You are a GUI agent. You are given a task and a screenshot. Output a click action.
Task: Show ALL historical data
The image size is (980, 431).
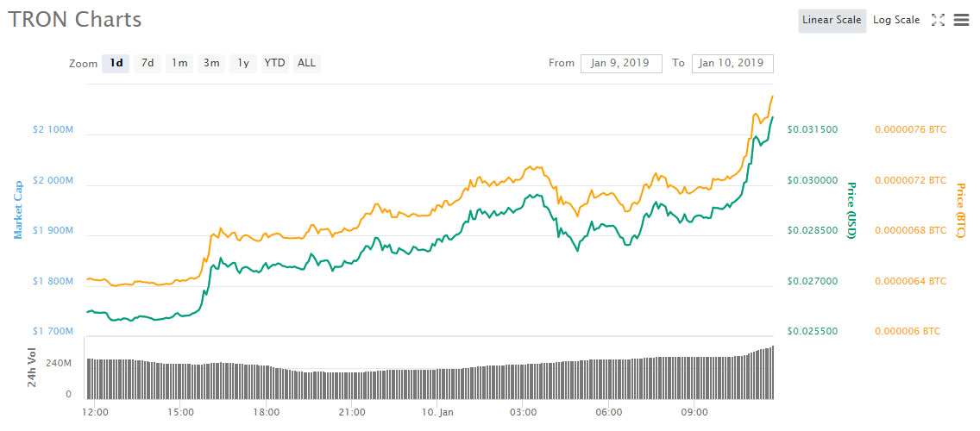tap(306, 63)
